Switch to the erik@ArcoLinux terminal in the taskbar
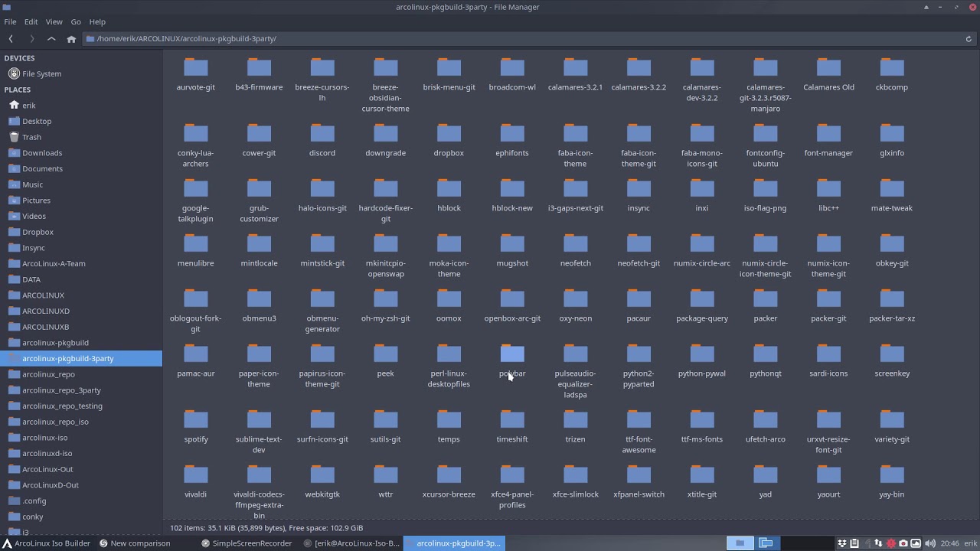Viewport: 980px width, 551px height. coord(351,543)
